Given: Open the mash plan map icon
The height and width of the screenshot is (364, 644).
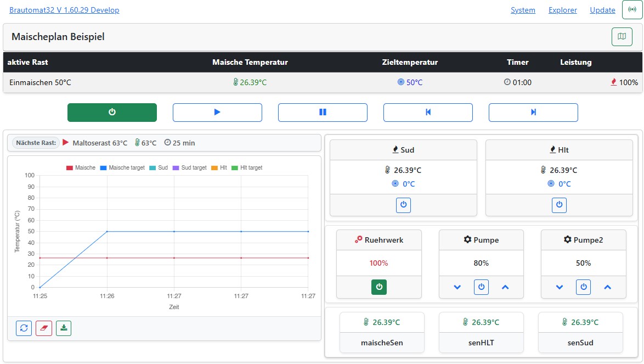Looking at the screenshot, I should point(621,37).
